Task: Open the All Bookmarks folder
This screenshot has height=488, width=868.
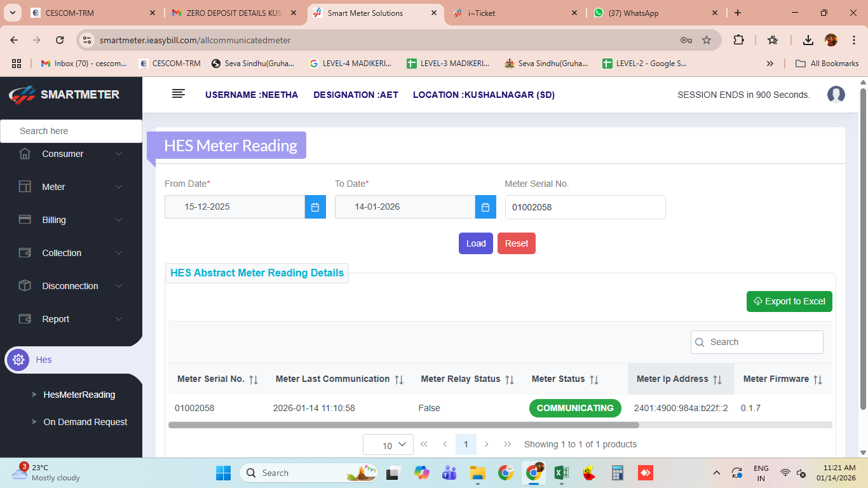Action: (x=827, y=64)
